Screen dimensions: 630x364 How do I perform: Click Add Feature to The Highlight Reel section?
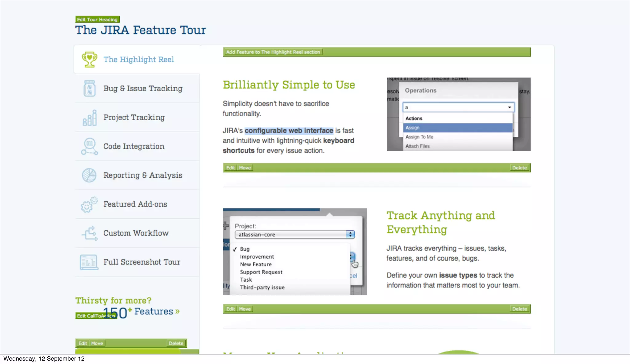click(x=273, y=52)
